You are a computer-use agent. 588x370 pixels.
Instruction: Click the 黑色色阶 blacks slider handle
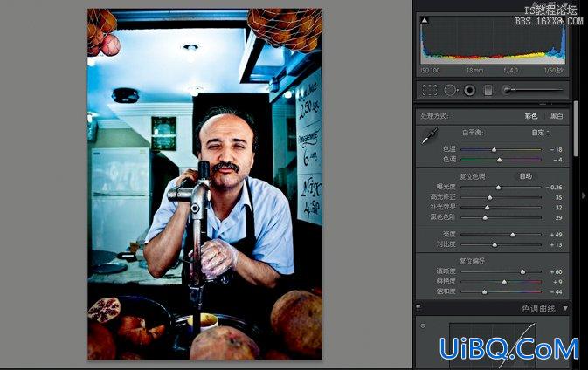pyautogui.click(x=485, y=217)
